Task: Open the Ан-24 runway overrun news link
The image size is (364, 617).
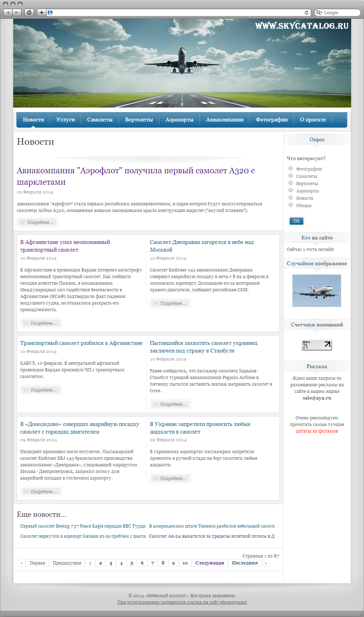Action: (212, 536)
